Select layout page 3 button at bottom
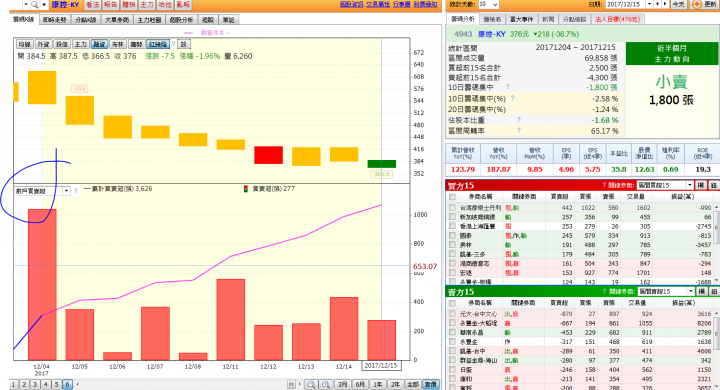 (35, 384)
